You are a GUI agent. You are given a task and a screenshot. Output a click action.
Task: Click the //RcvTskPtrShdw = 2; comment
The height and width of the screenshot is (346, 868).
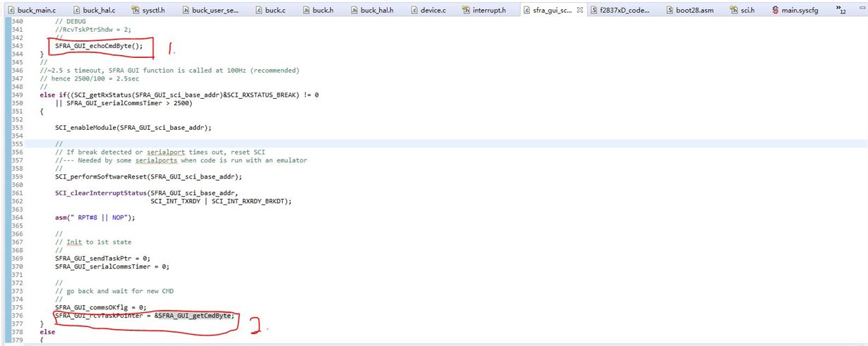pos(92,30)
